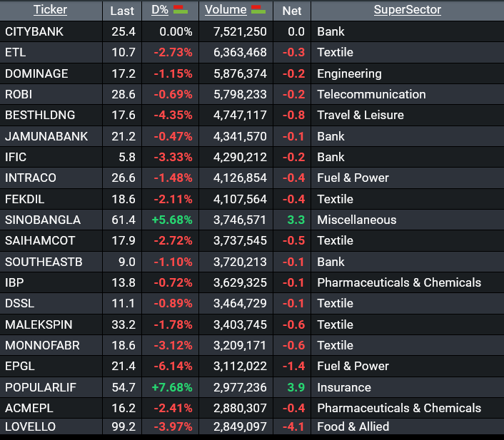The width and height of the screenshot is (504, 440).
Task: Click the BESTHLDNG ticker name
Action: pos(40,115)
